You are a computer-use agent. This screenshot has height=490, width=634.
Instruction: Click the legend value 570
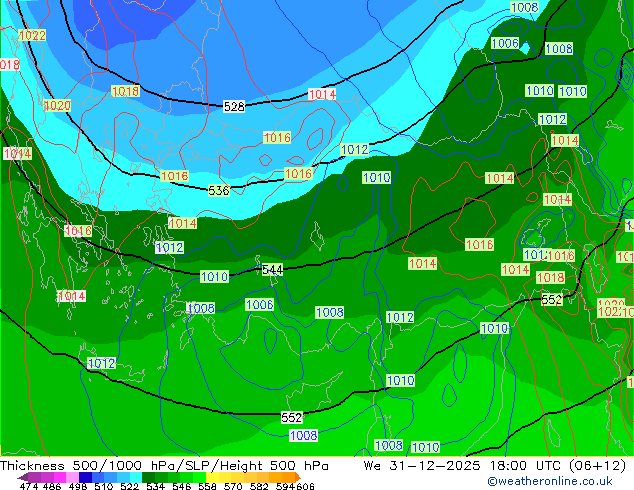(233, 486)
